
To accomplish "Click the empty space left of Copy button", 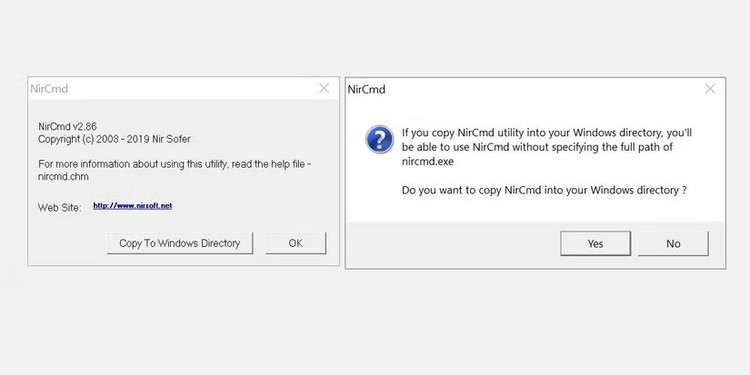I will tap(68, 243).
